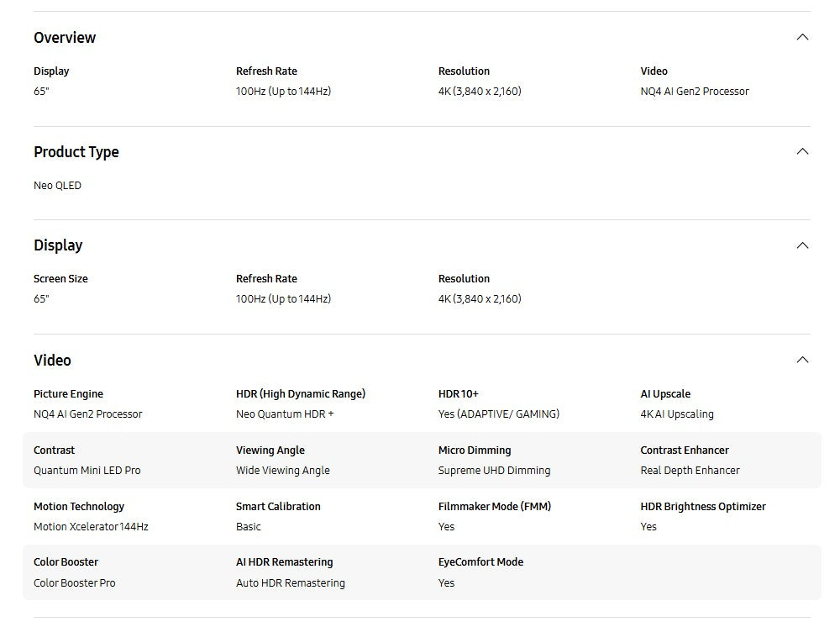Click the Video section heading
840x627 pixels.
pyautogui.click(x=52, y=361)
